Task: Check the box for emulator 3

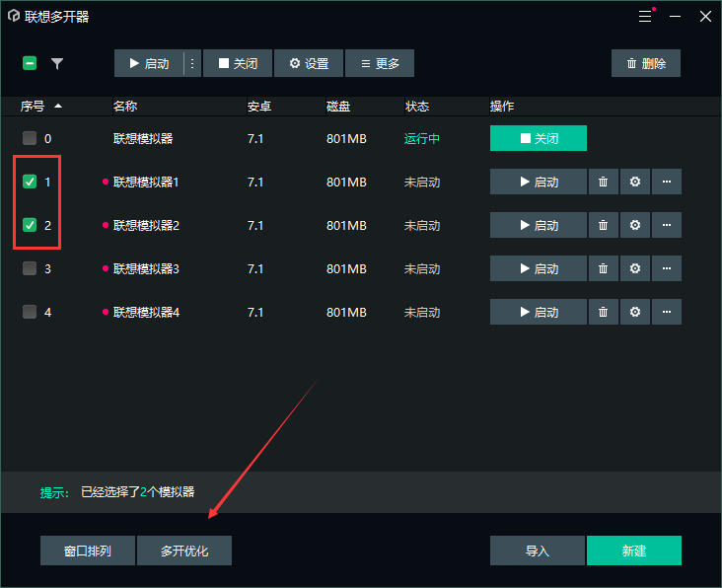Action: coord(30,268)
